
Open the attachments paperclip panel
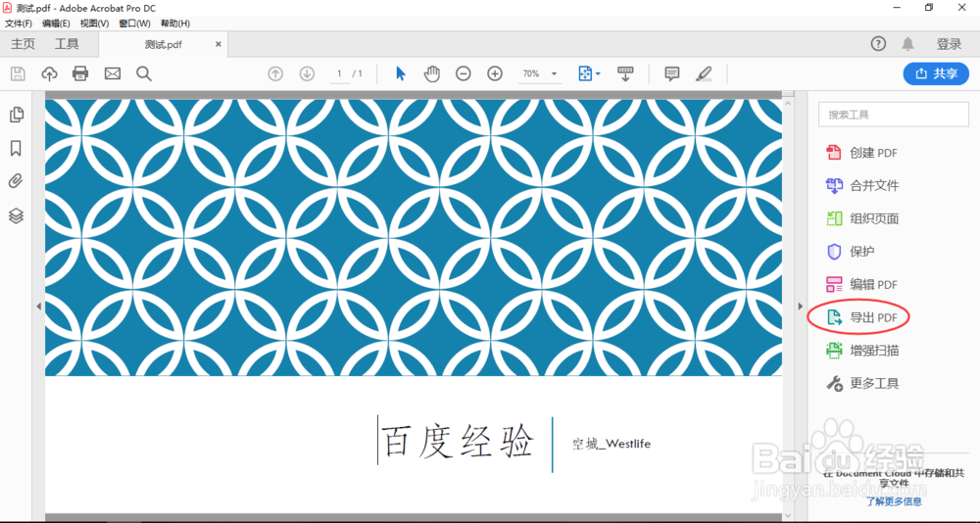(17, 181)
